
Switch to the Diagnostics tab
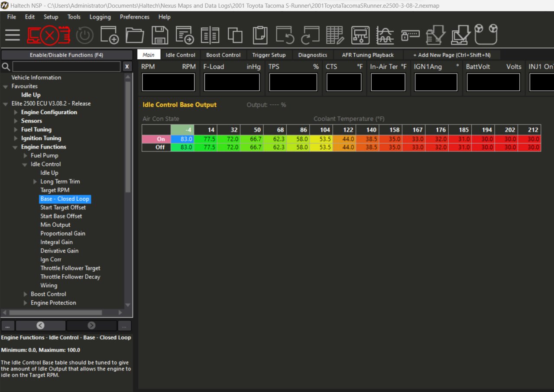(x=313, y=55)
